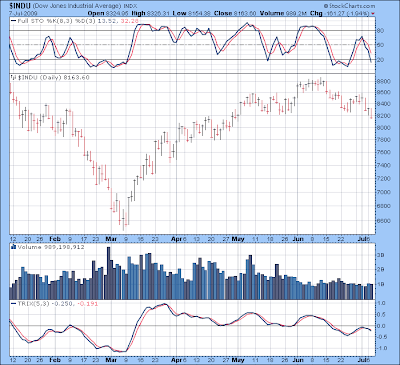This screenshot has height=365, width=400.
Task: Click the 20 level on the stochastic axis
Action: click(x=380, y=60)
